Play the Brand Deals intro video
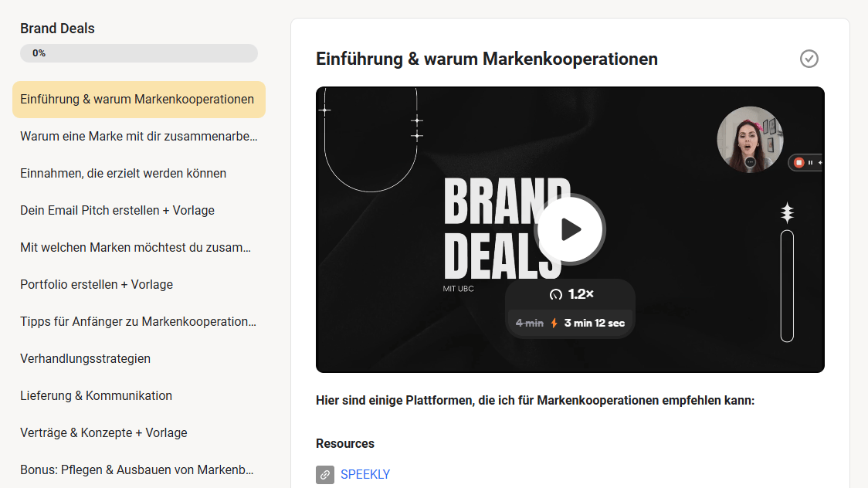 (570, 229)
